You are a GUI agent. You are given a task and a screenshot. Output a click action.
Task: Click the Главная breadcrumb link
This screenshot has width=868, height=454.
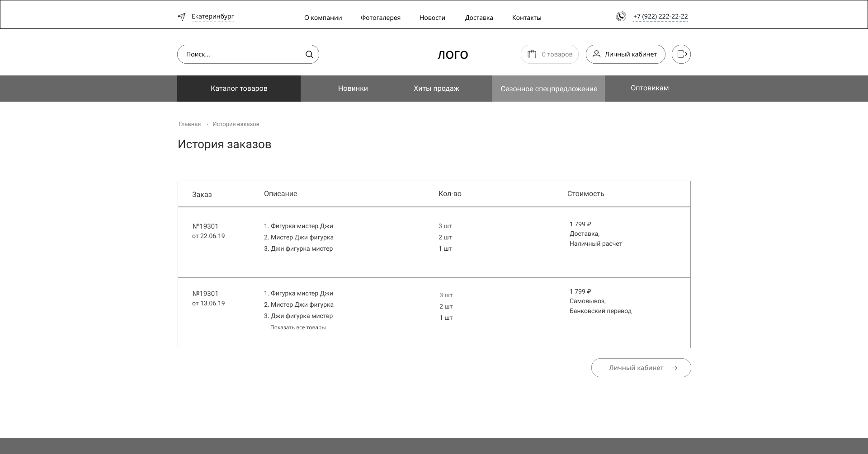tap(189, 124)
